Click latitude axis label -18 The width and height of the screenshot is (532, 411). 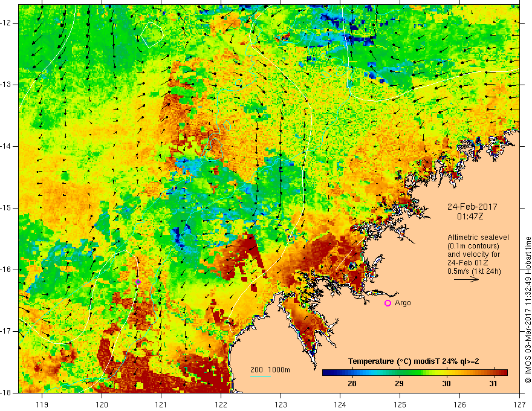coord(6,393)
